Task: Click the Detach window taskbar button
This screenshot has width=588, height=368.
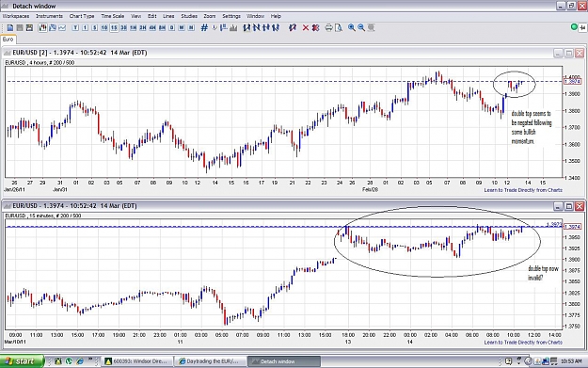Action: [x=284, y=361]
